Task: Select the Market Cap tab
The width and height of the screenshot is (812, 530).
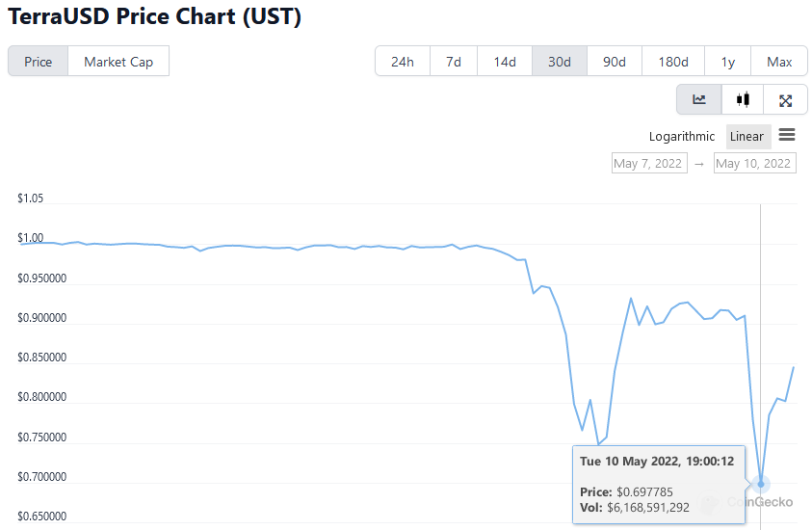Action: (118, 62)
